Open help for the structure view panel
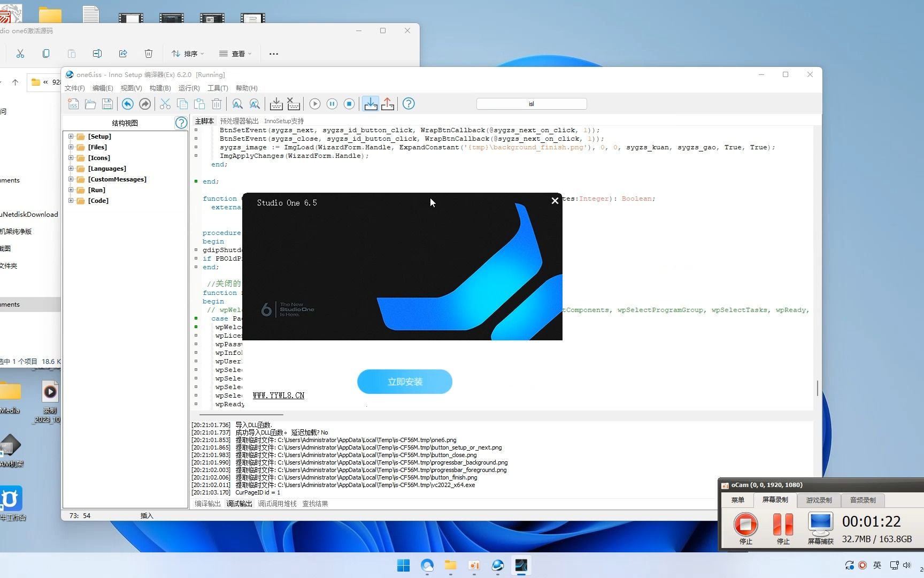This screenshot has height=578, width=924. point(181,123)
